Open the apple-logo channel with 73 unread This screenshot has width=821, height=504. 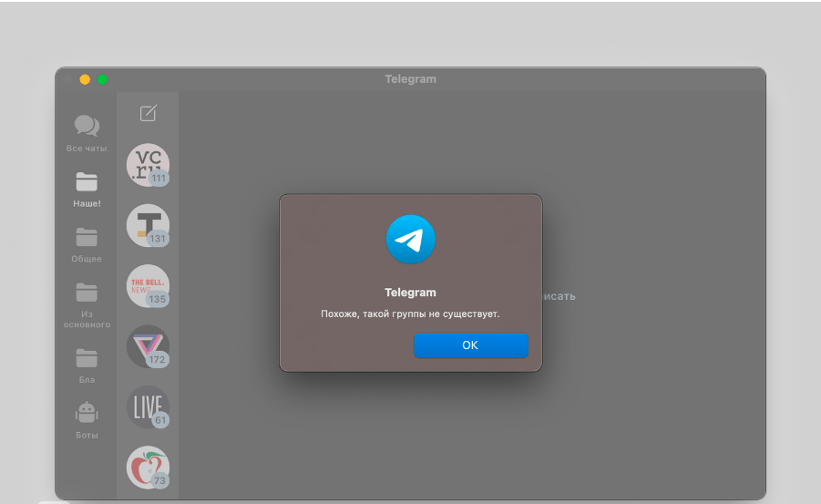click(149, 468)
